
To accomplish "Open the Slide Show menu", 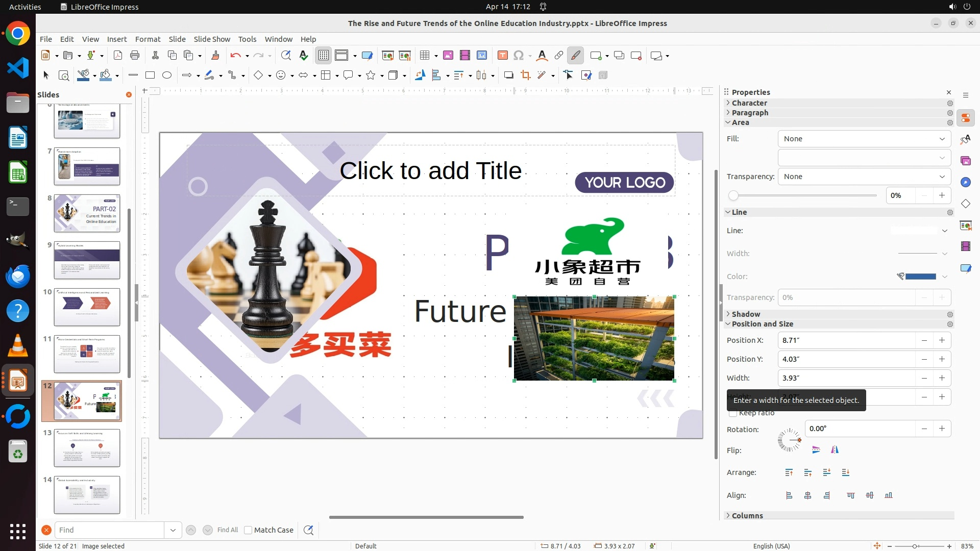I will [x=212, y=39].
